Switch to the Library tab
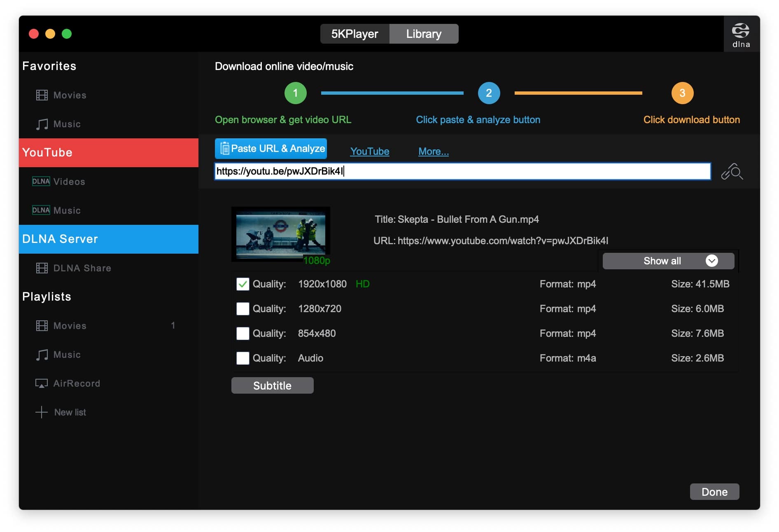The height and width of the screenshot is (532, 779). [424, 34]
